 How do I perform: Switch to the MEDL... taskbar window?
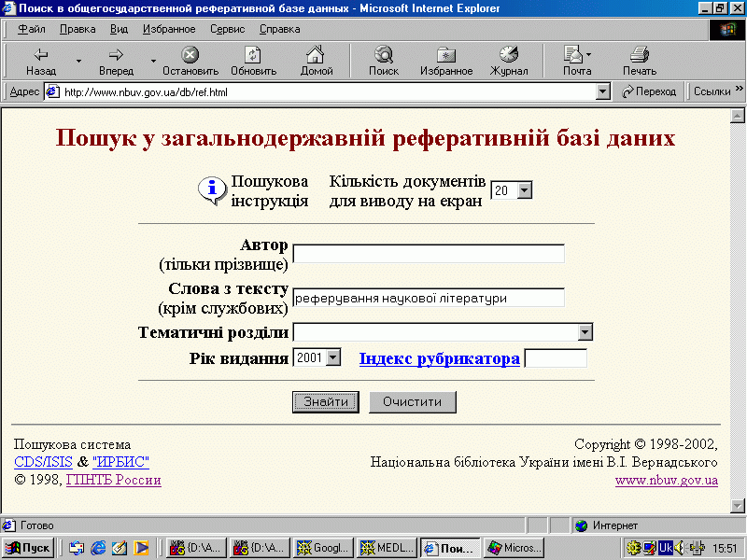pyautogui.click(x=388, y=548)
